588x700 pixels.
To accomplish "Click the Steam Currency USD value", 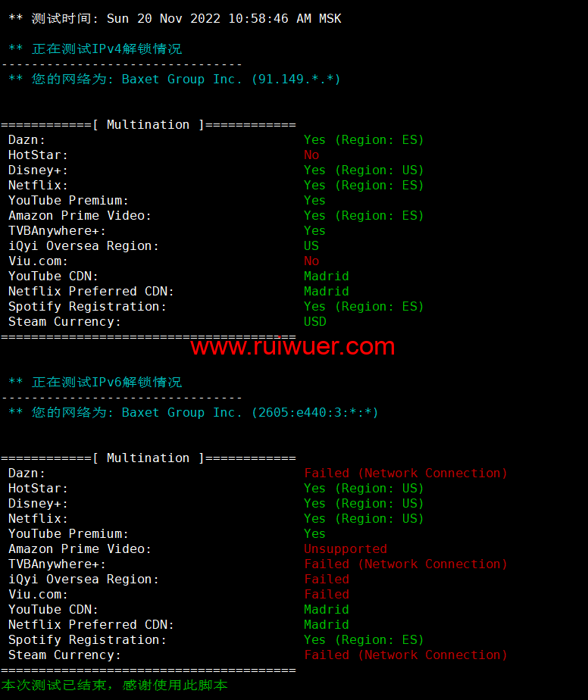I will pyautogui.click(x=314, y=321).
